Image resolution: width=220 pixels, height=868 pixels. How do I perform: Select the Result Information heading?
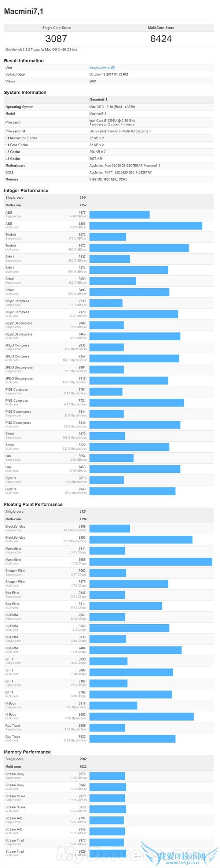coord(24,61)
